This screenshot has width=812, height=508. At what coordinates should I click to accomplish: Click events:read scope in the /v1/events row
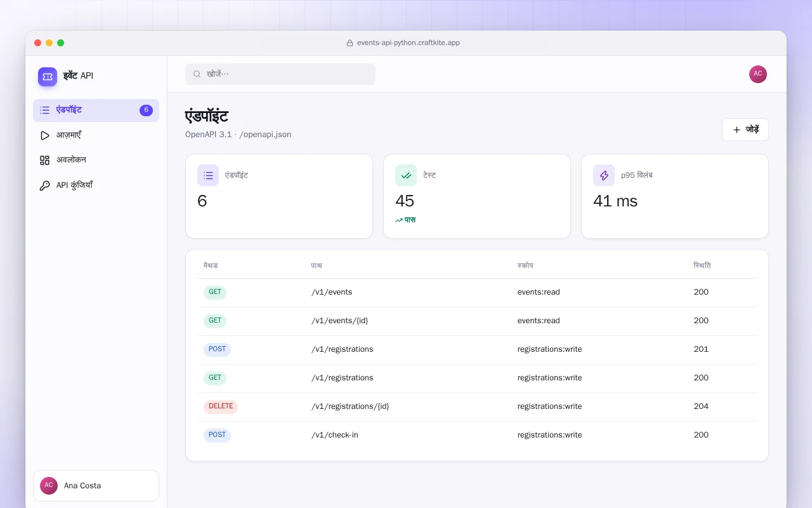click(x=539, y=292)
